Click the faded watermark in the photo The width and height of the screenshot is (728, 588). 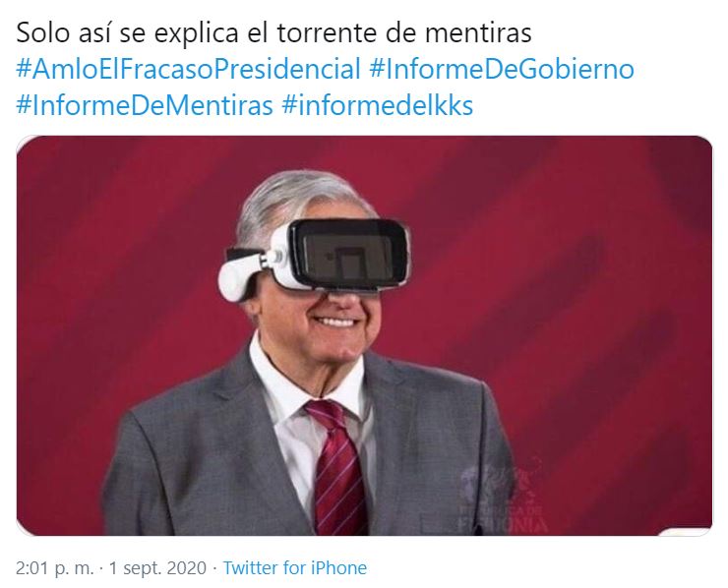click(x=504, y=495)
